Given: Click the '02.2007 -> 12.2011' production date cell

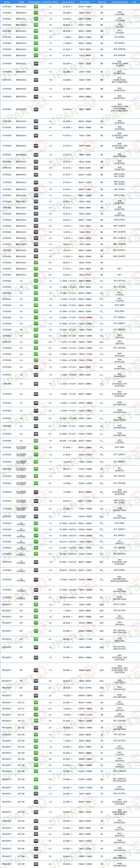Looking at the screenshot, I should (x=68, y=548).
